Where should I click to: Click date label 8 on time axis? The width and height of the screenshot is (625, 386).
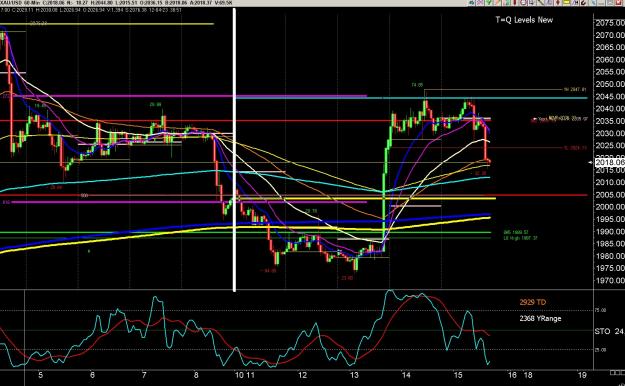tap(196, 375)
